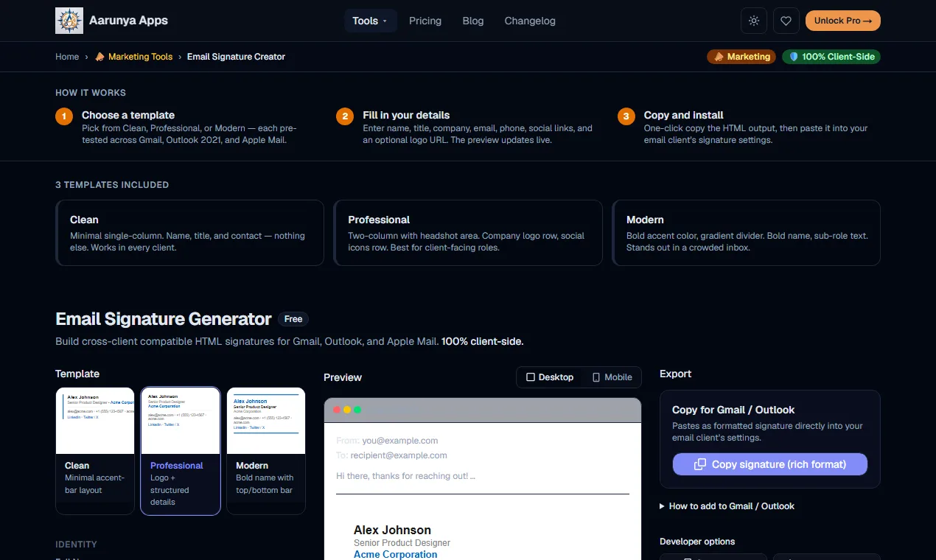
Task: Click the Clean template info card
Action: (x=190, y=233)
